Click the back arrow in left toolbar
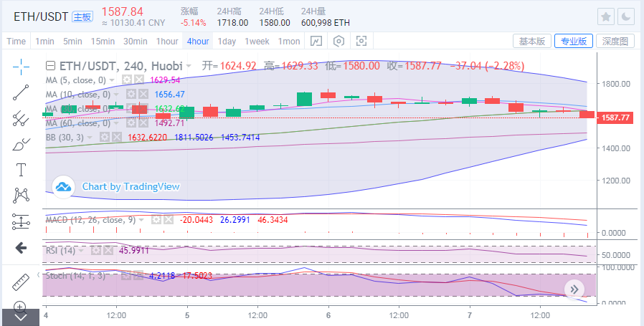Image resolution: width=644 pixels, height=326 pixels. pos(21,248)
